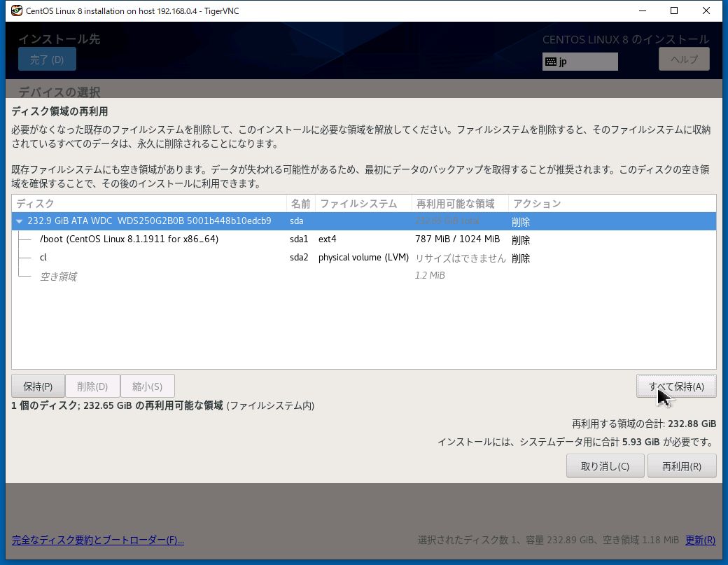This screenshot has width=728, height=565.
Task: Click the リサイズはできません cell
Action: (460, 258)
